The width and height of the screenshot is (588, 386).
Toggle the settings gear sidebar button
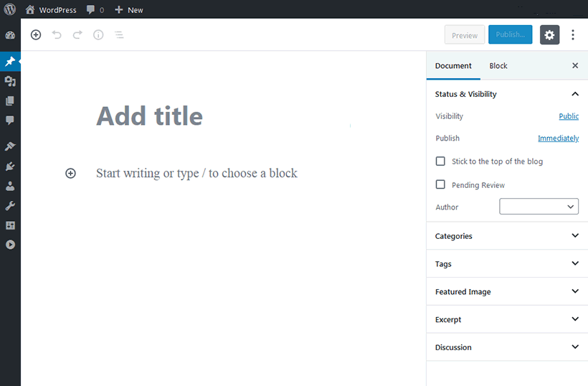click(x=549, y=34)
